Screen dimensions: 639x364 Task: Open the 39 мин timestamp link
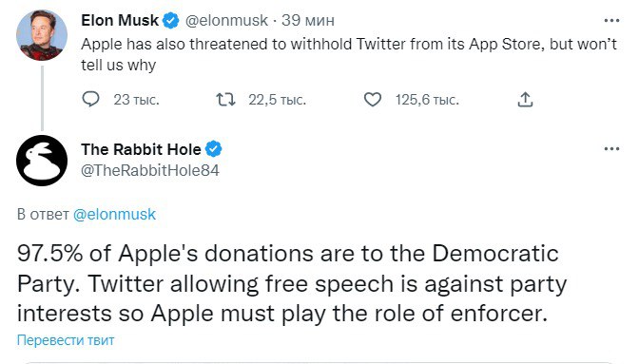308,20
